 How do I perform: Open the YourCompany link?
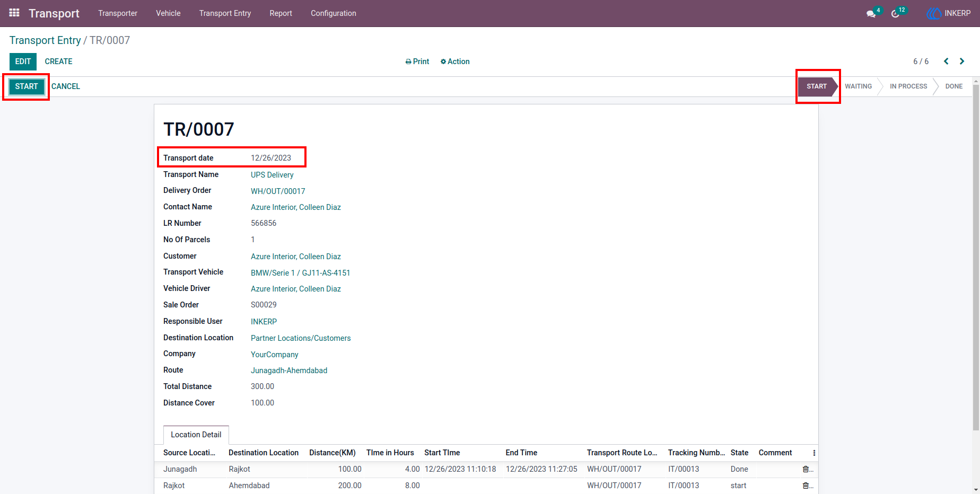[x=275, y=355]
